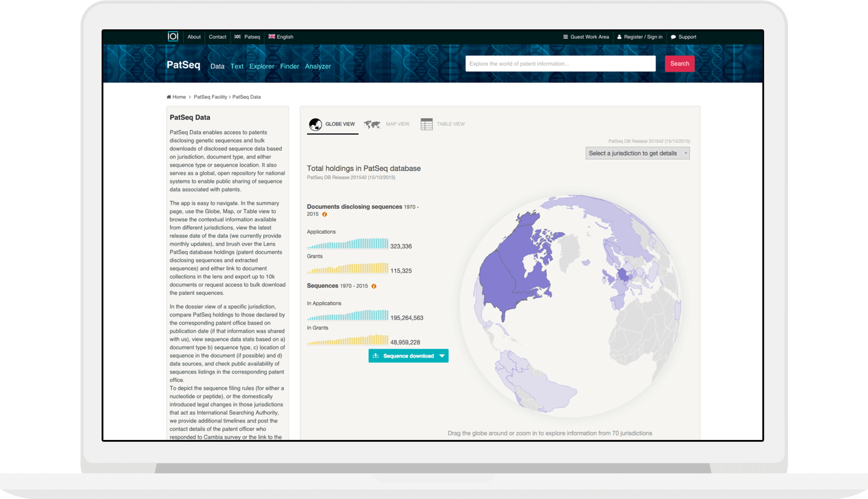Click the globe icon for Globe View
This screenshot has height=499, width=868.
315,125
